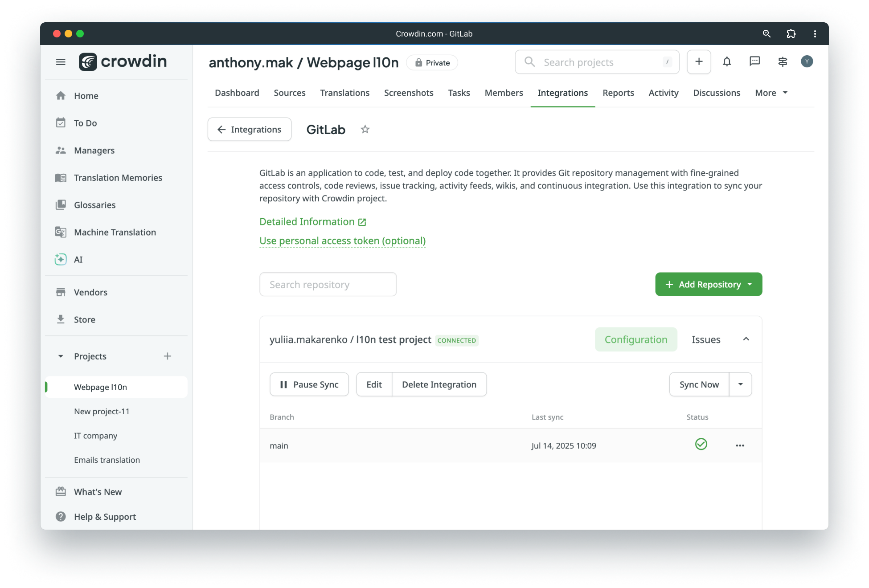Switch to the Translations tab
The image size is (869, 588).
tap(345, 93)
